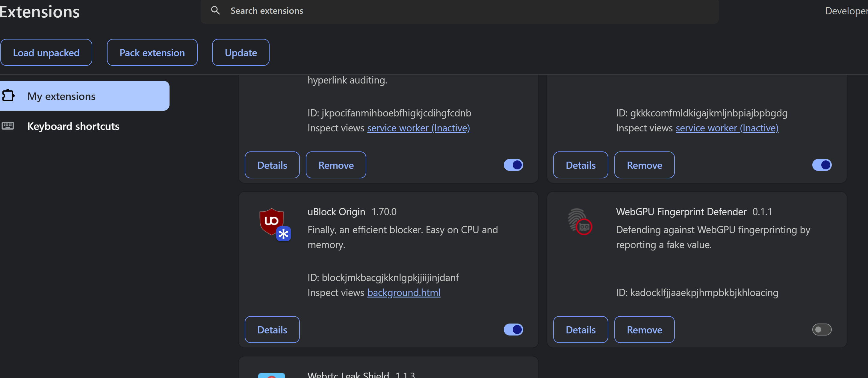Screen dimensions: 868x378
Task: Click the Extensions page heading
Action: 40,12
